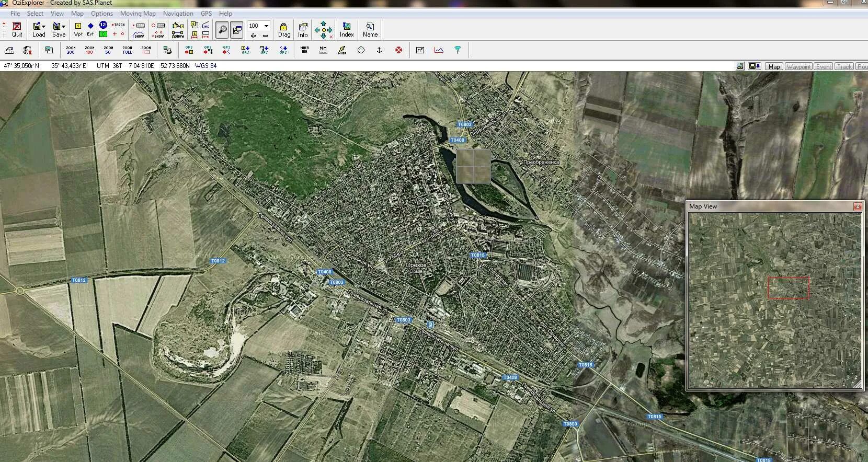
Task: Click the red lifebuoy man-overboard icon
Action: [x=398, y=50]
